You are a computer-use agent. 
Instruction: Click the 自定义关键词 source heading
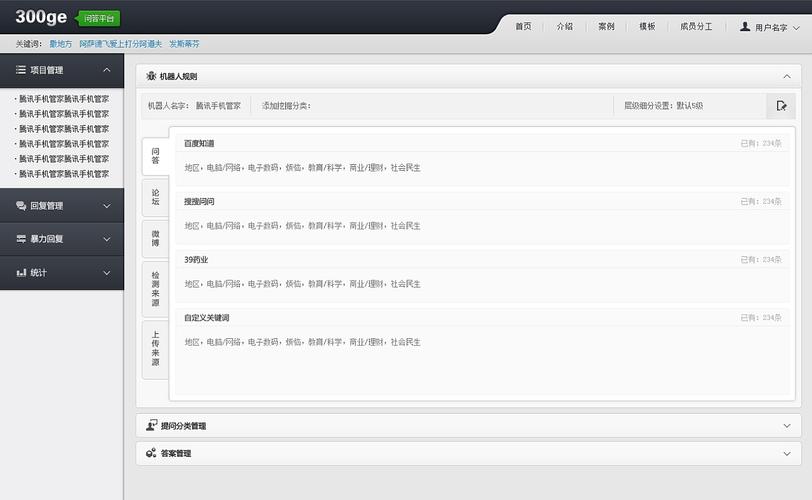coord(207,318)
